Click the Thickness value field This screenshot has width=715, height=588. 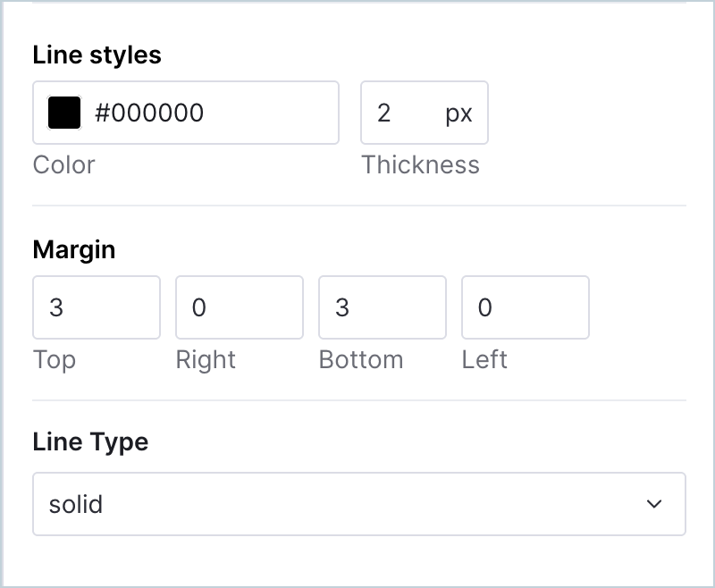[424, 113]
